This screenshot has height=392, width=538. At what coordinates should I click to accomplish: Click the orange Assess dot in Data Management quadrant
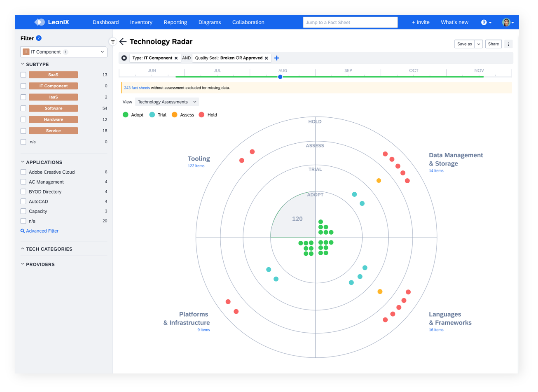click(x=379, y=181)
